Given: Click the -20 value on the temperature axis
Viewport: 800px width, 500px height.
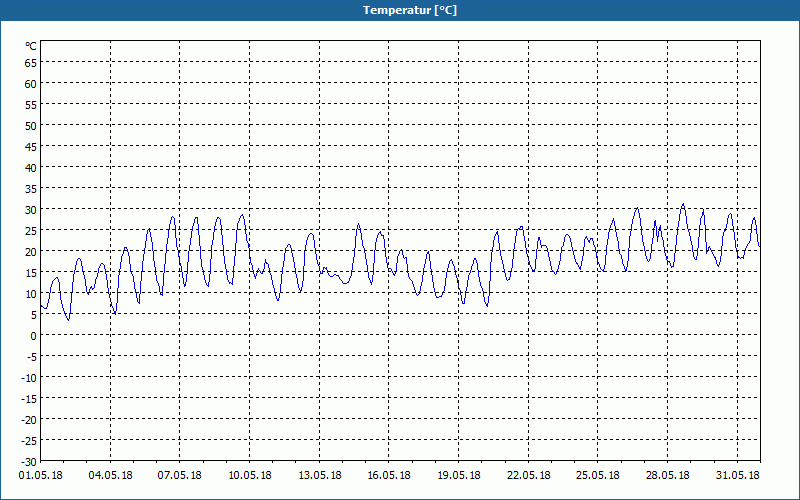Looking at the screenshot, I should tap(29, 420).
